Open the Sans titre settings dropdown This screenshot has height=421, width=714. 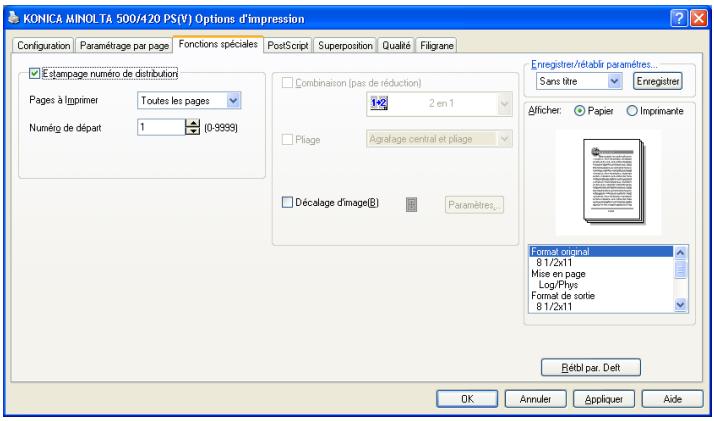coord(615,81)
